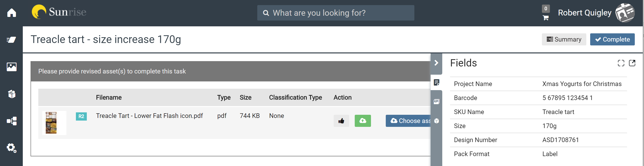Approve asset with thumbs up icon

click(x=341, y=121)
